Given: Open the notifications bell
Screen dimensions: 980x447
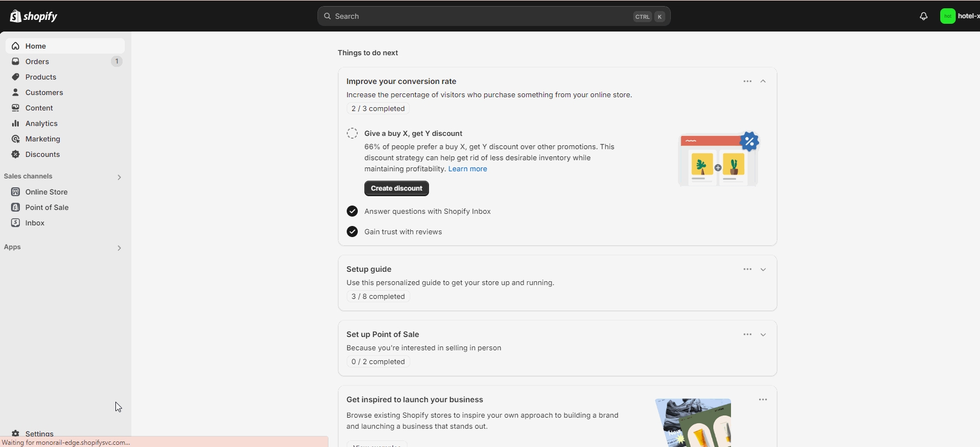Looking at the screenshot, I should coord(923,16).
